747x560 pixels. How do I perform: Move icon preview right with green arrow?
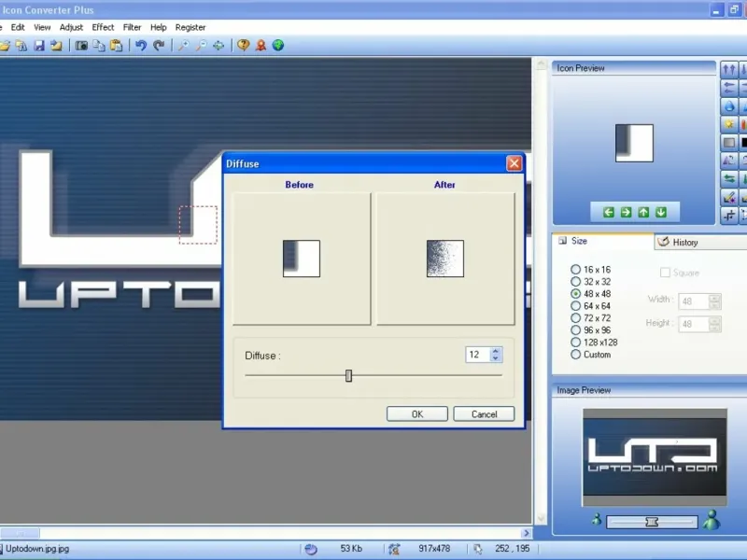[x=626, y=213]
